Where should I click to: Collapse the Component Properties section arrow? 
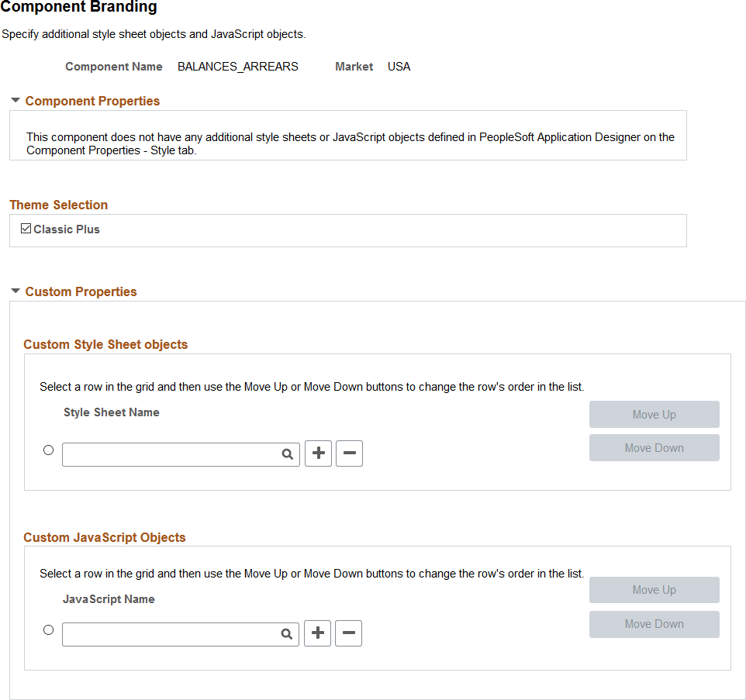(16, 100)
